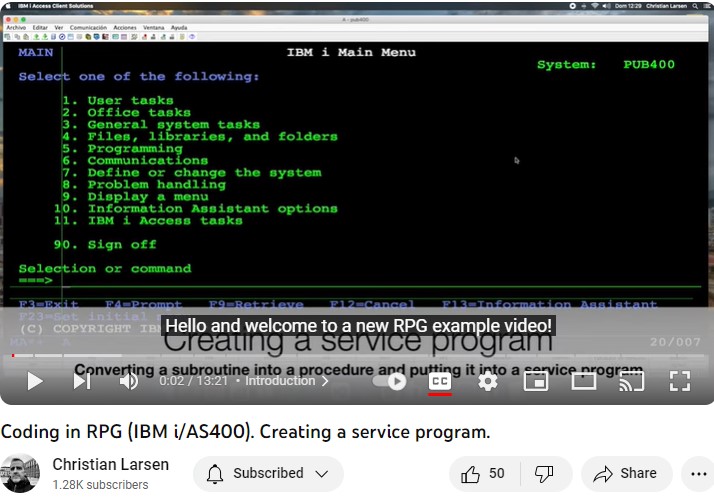The image size is (714, 500).
Task: Select '10. Information Assistant options'
Action: [196, 209]
